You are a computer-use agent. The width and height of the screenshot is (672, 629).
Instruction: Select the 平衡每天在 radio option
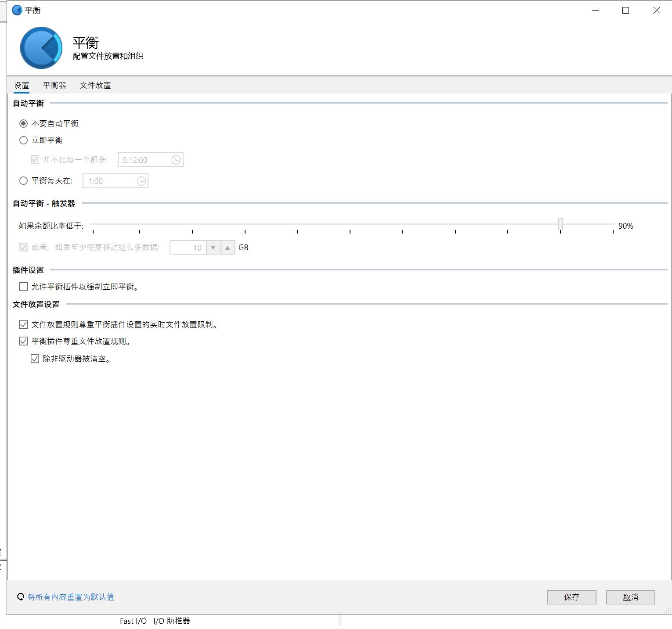(x=24, y=180)
